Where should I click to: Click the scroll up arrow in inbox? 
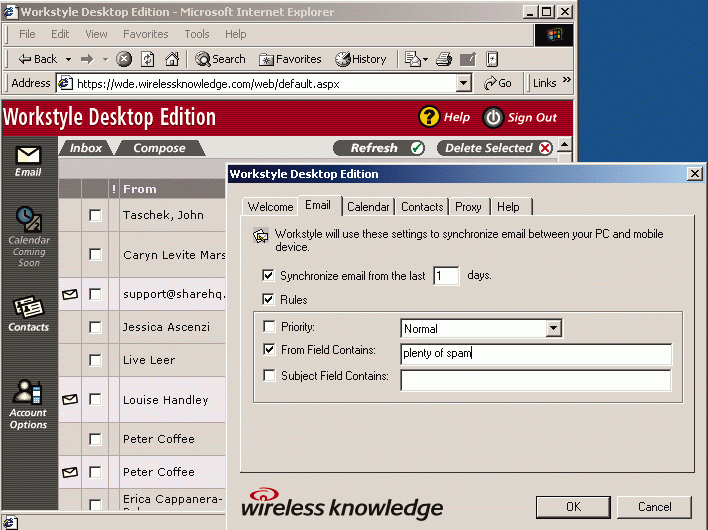tap(564, 145)
